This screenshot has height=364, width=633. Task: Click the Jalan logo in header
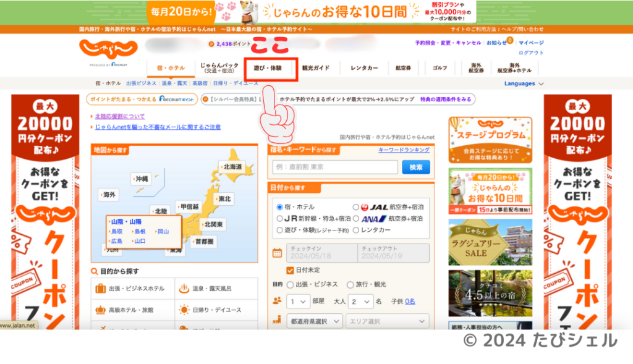click(x=108, y=49)
